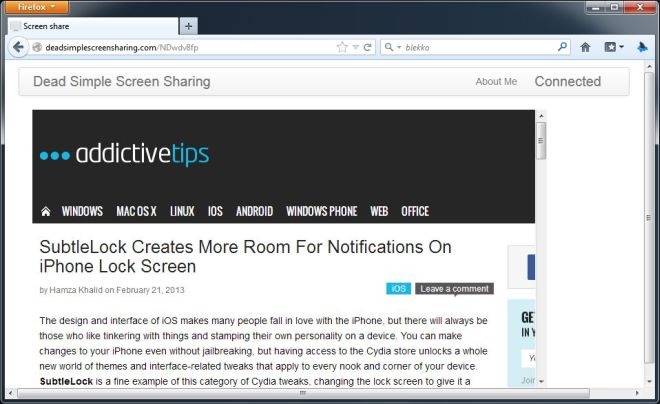Go to the Firefox home page
This screenshot has height=404, width=660.
click(585, 47)
